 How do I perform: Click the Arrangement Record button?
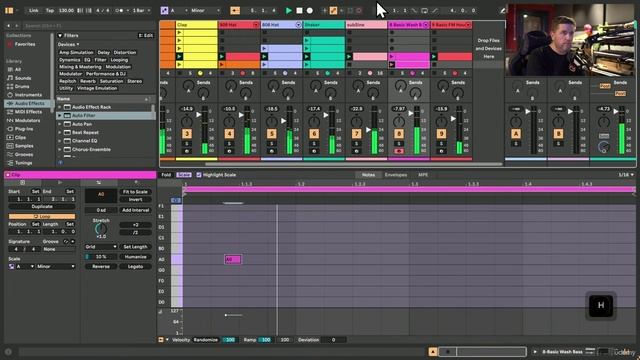click(x=310, y=10)
